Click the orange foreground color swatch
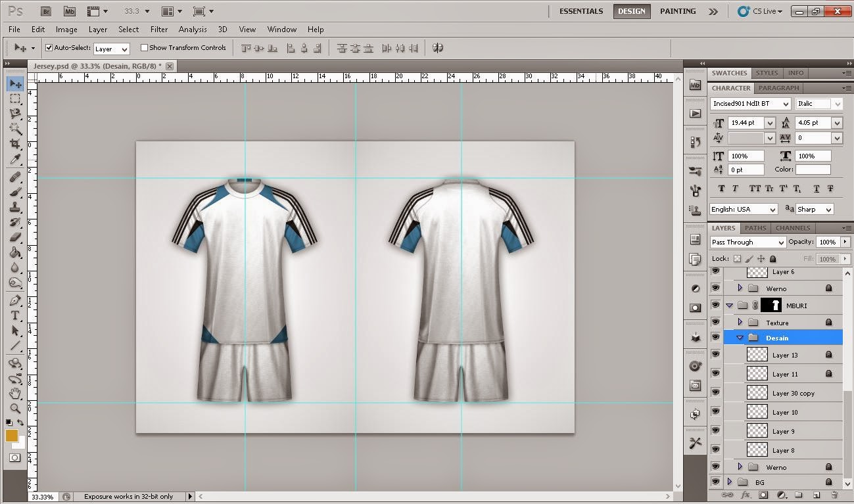This screenshot has width=854, height=504. 11,436
